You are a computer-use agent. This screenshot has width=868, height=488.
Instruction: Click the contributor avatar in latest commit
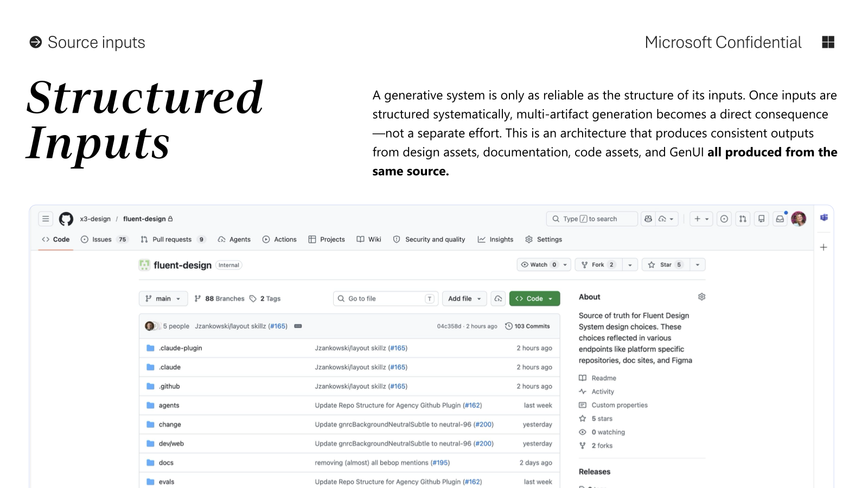tap(149, 326)
